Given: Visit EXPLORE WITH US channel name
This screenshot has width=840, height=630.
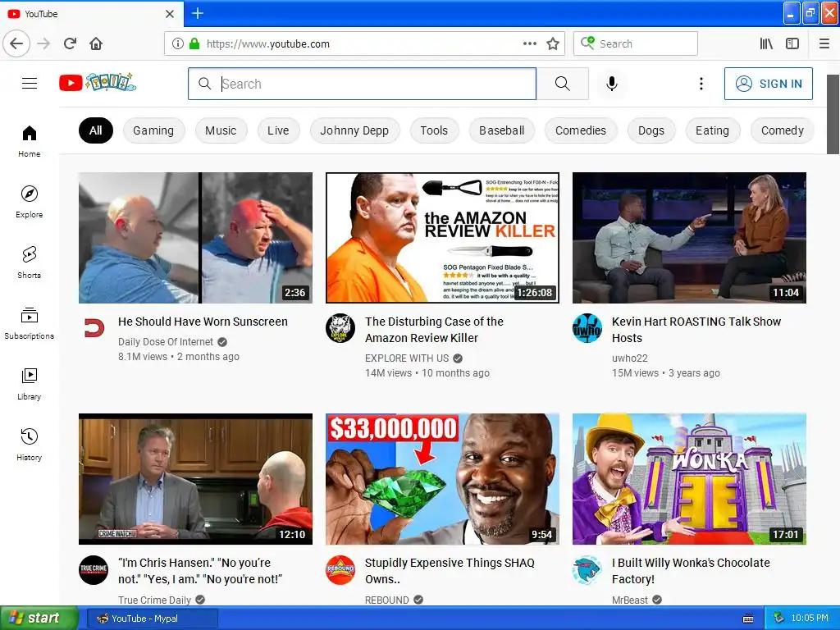Looking at the screenshot, I should (407, 358).
